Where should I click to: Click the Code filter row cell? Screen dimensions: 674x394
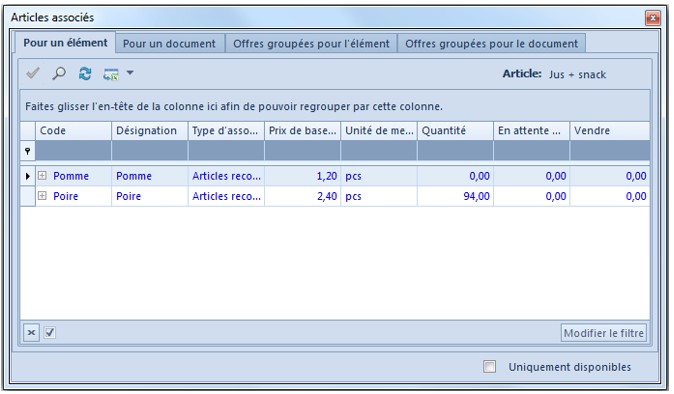74,151
